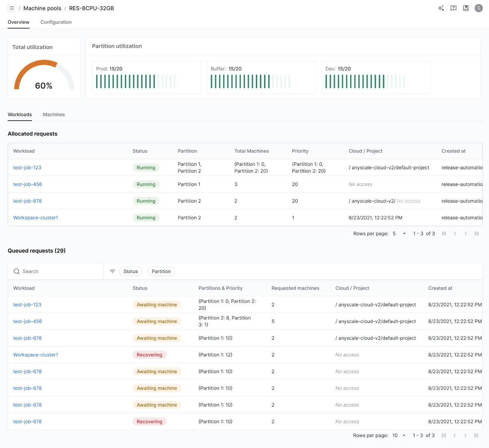This screenshot has height=448, width=489.
Task: Open the Status filter chip
Action: pos(130,272)
